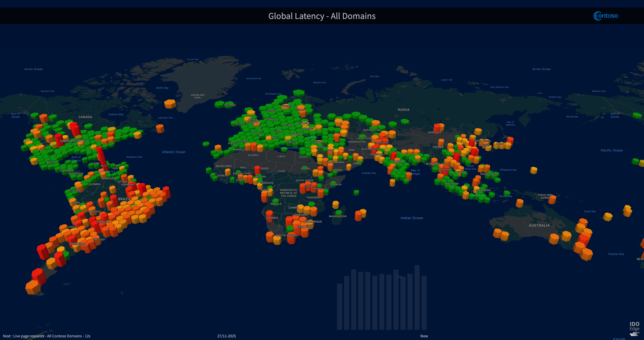The image size is (644, 340).
Task: Click the 27/11-2025 date label
Action: [227, 336]
